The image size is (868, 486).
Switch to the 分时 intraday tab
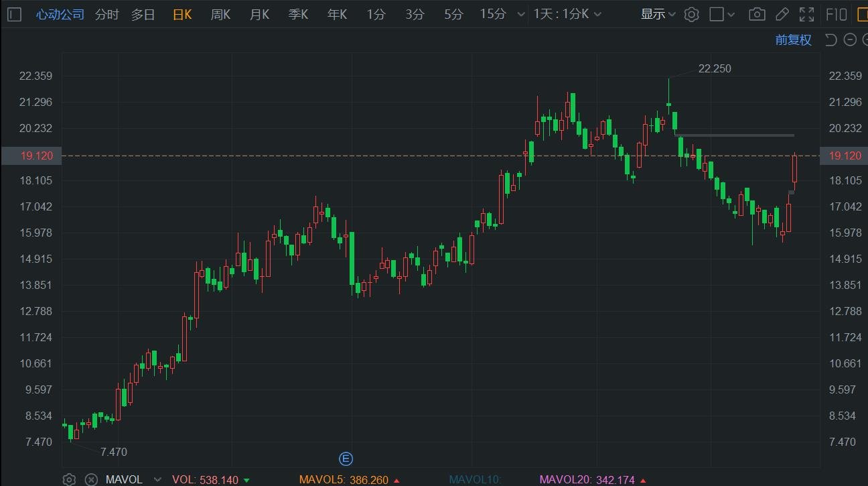tap(106, 14)
